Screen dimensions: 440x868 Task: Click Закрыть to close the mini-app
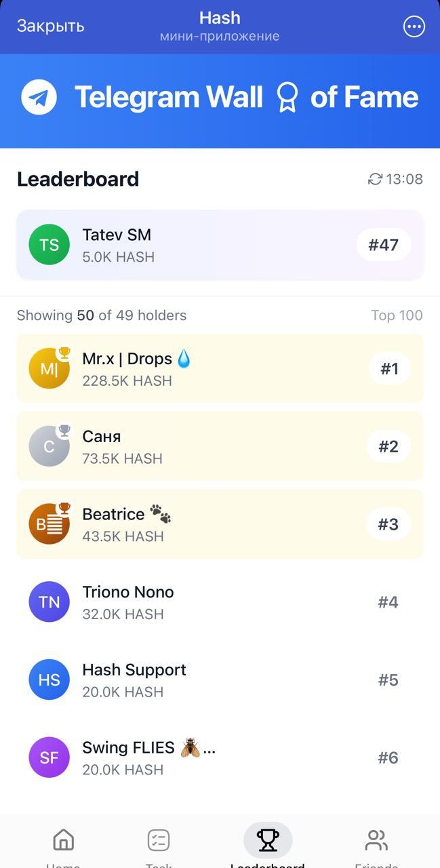pyautogui.click(x=50, y=26)
